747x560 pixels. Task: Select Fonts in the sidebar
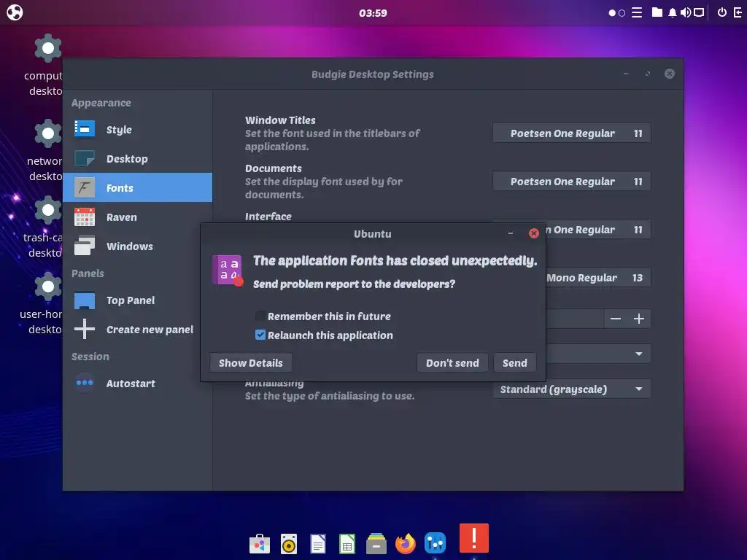pyautogui.click(x=137, y=187)
